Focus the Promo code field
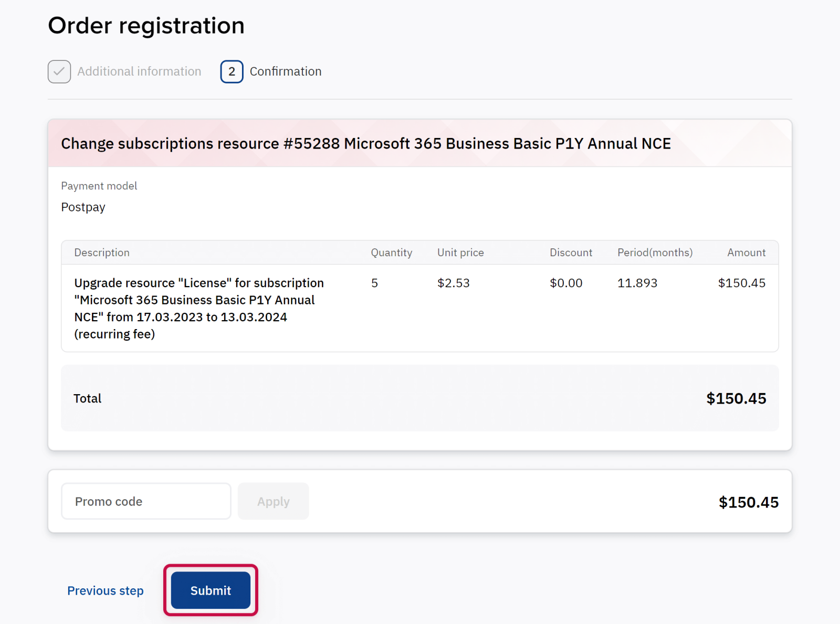The height and width of the screenshot is (624, 840). (146, 502)
